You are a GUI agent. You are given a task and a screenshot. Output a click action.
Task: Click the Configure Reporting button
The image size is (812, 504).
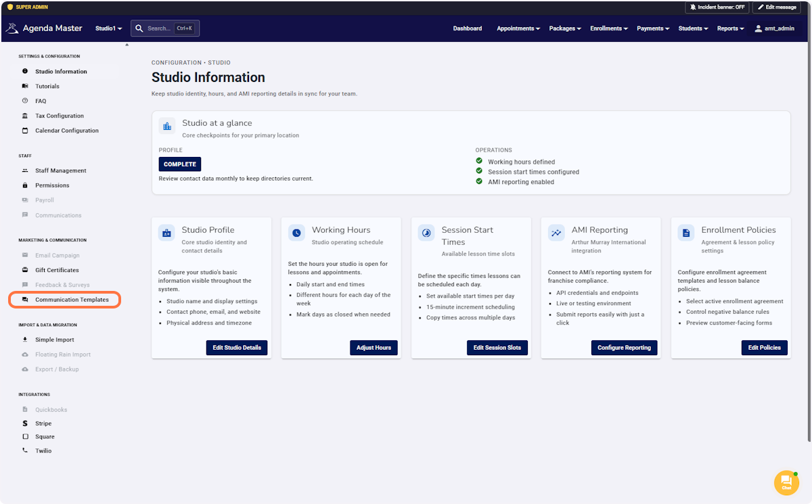click(x=624, y=348)
